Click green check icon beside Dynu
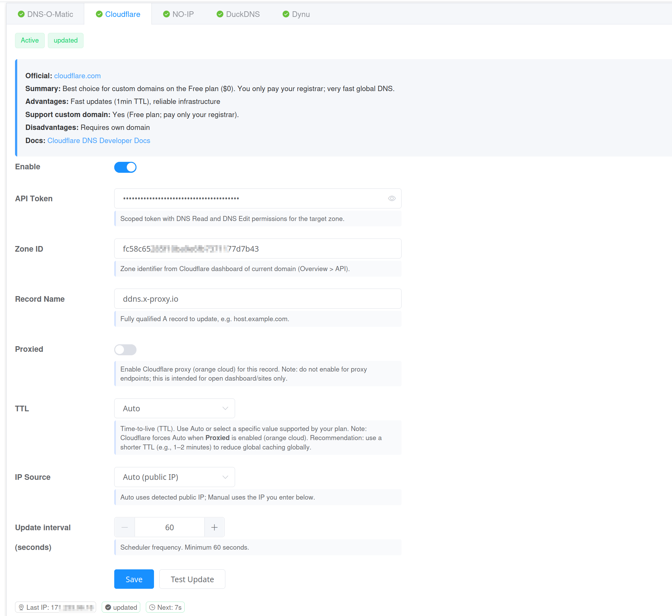 (x=286, y=14)
